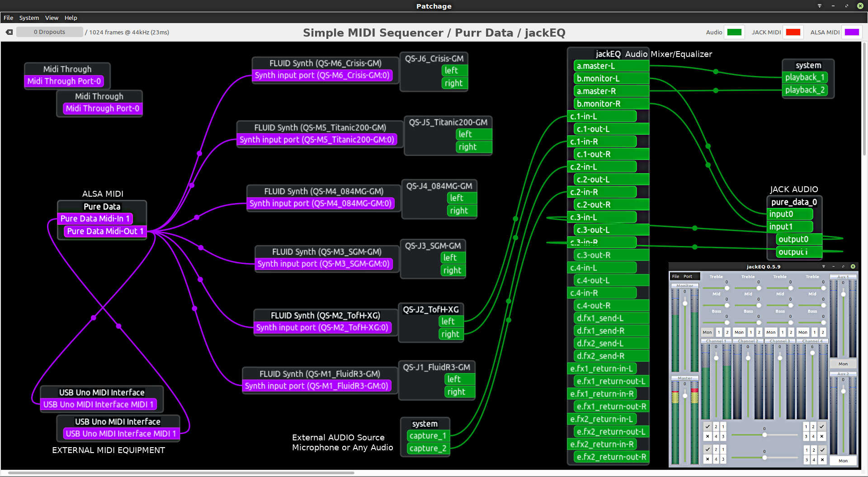Select the c.1-in-L port on jackEQ
Screen dimensions: 868x477
click(602, 117)
